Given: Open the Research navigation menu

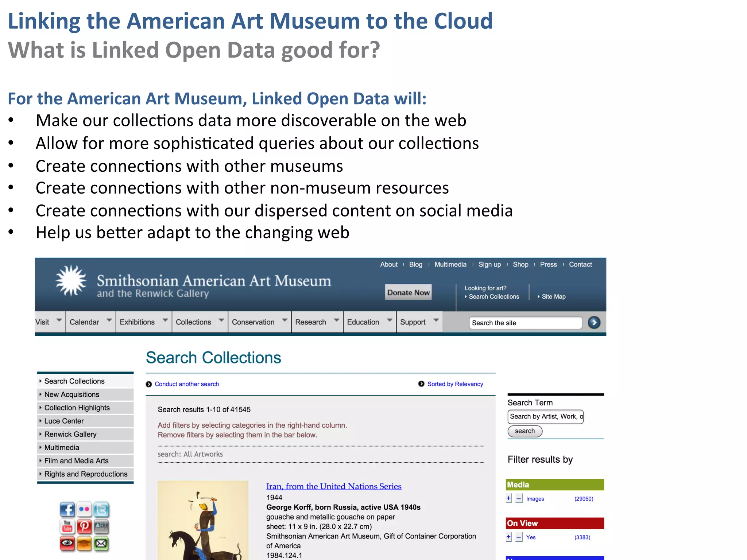Looking at the screenshot, I should click(311, 322).
